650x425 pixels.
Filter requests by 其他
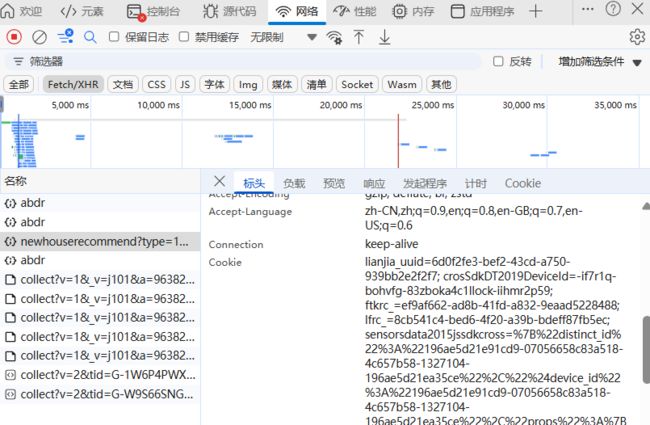click(441, 85)
